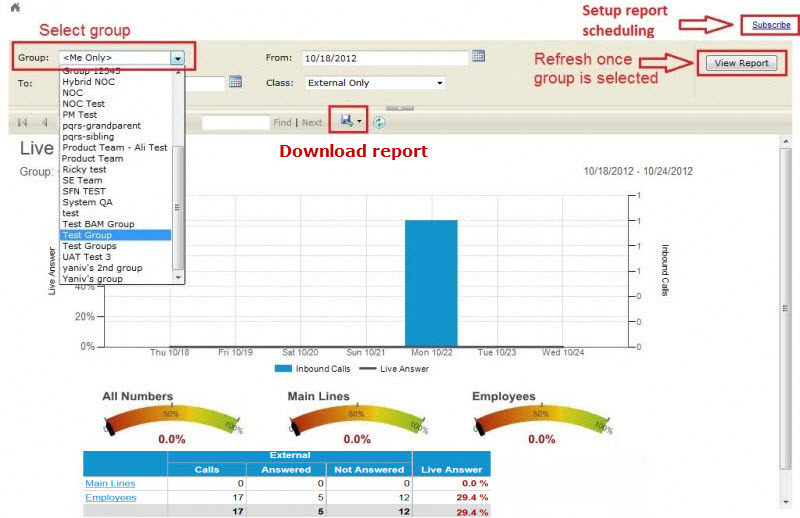This screenshot has width=800, height=518.
Task: Click the group list scrollbar thumb
Action: pyautogui.click(x=178, y=207)
